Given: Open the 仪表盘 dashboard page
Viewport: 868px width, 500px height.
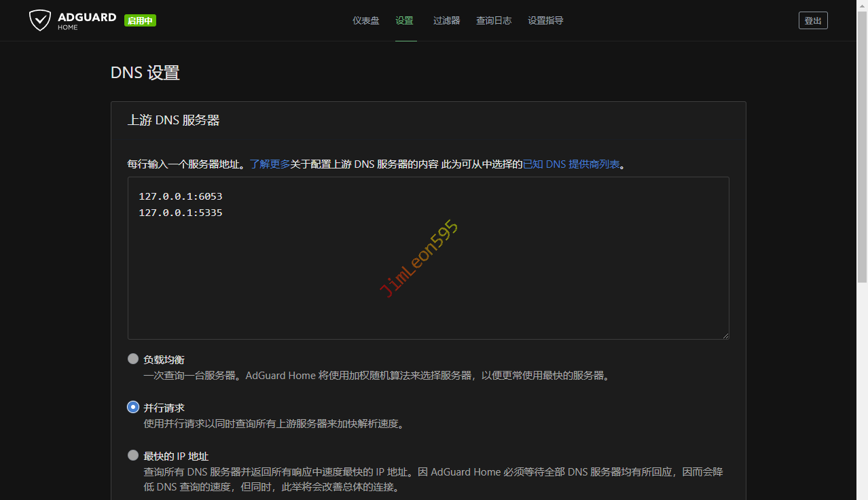Looking at the screenshot, I should click(x=365, y=20).
